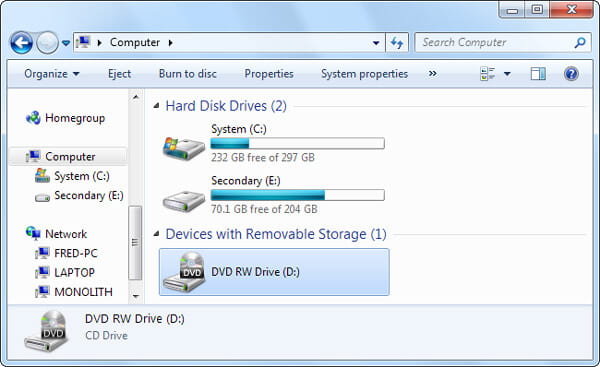The width and height of the screenshot is (600, 367).
Task: Select the DVD RW Drive (D:) item
Action: pos(274,272)
